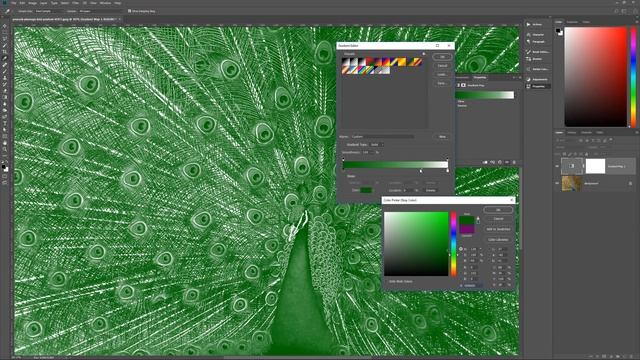The height and width of the screenshot is (360, 640).
Task: Open Color panel flyout menu
Action: (x=636, y=22)
